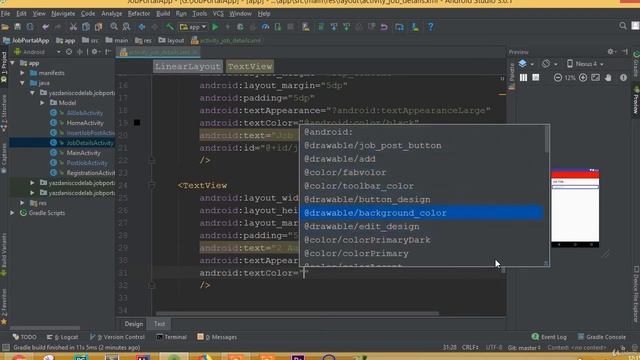This screenshot has width=640, height=360.
Task: Click the Preview warnings info icon
Action: tap(623, 78)
